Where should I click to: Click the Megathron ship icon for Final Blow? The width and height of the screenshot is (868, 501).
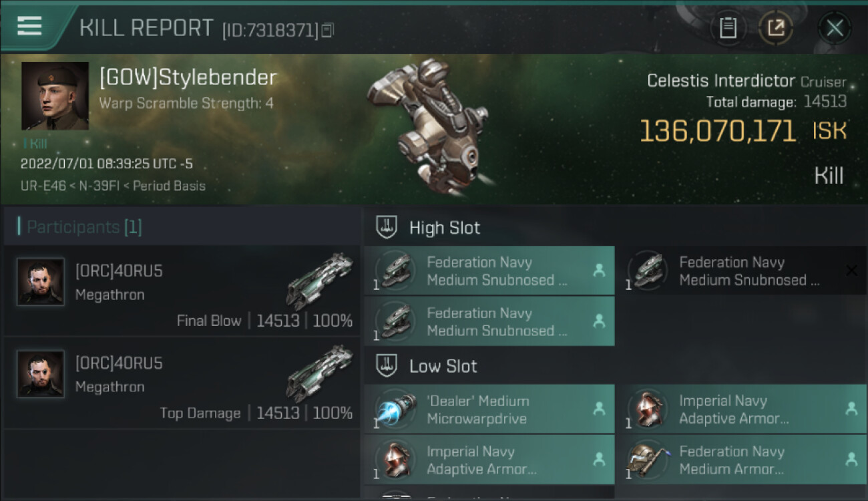pos(319,281)
